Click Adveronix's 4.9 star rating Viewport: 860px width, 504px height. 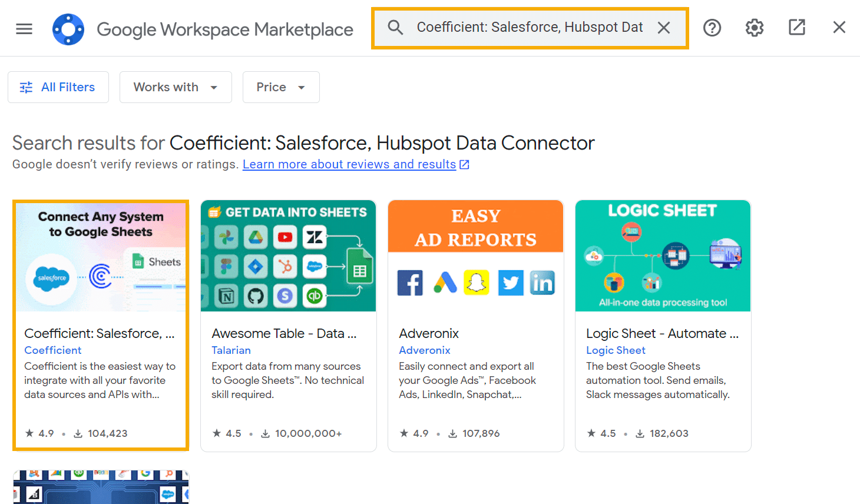tap(414, 433)
